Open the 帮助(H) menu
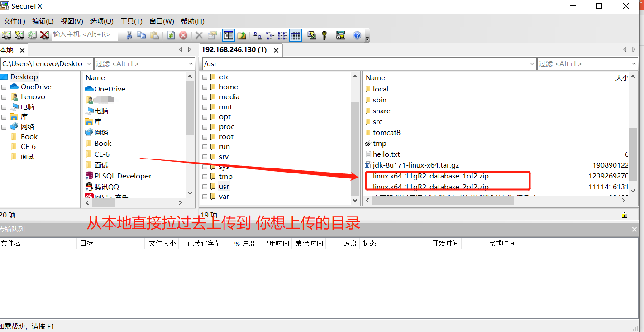 point(192,21)
